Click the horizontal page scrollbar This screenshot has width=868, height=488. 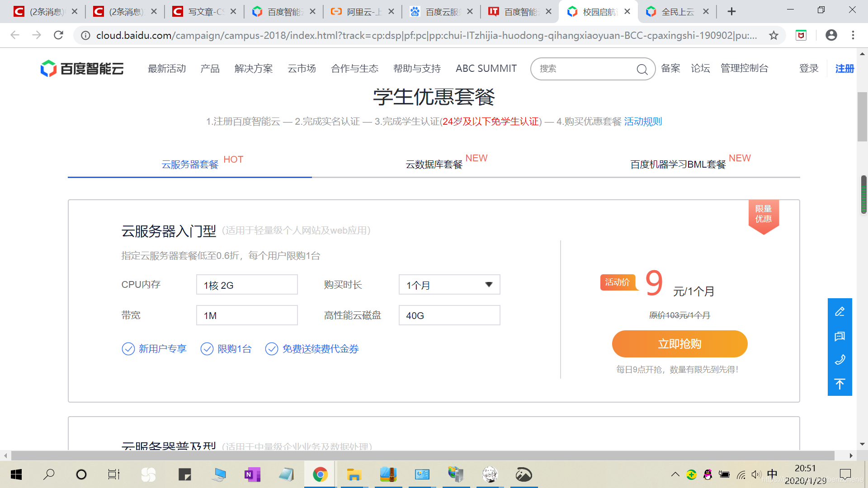(x=423, y=455)
